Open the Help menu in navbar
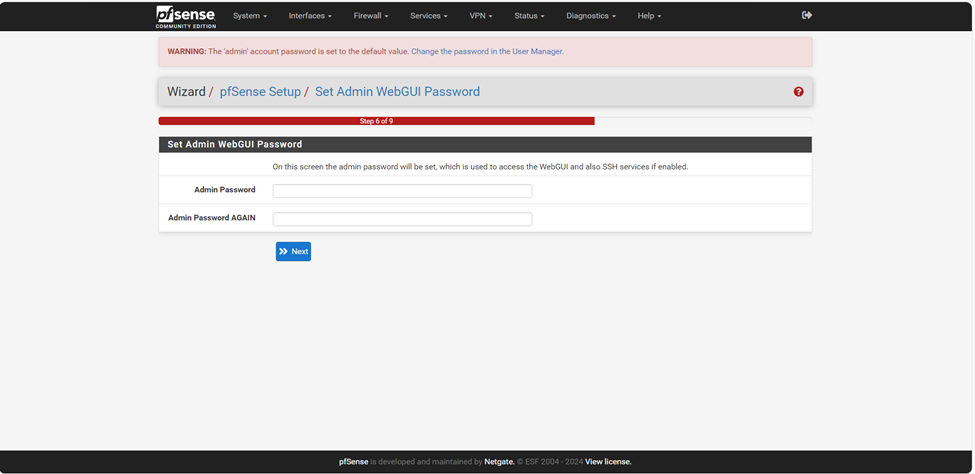Viewport: 975px width, 474px height. click(649, 16)
